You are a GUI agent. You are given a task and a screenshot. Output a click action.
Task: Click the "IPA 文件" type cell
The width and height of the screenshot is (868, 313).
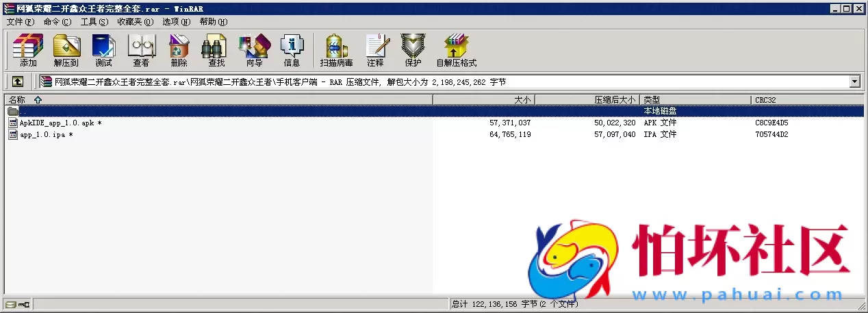click(x=660, y=134)
